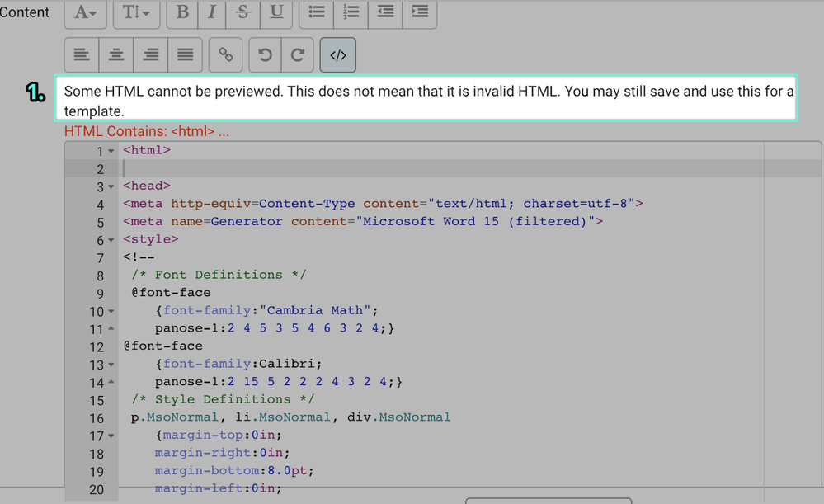Viewport: 824px width, 504px height.
Task: Insert a hyperlink
Action: pyautogui.click(x=225, y=55)
